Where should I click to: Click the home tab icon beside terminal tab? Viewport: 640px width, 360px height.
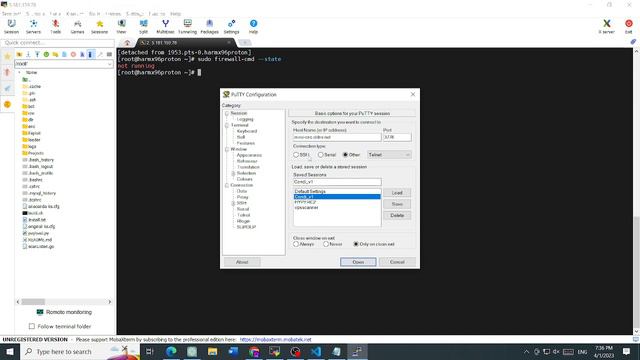click(127, 43)
